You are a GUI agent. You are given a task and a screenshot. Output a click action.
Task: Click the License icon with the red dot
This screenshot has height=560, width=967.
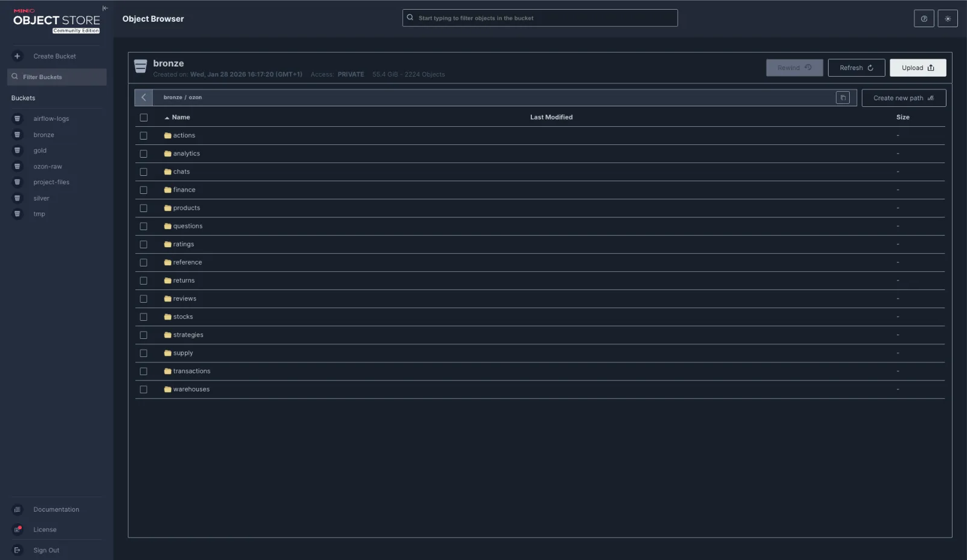18,530
